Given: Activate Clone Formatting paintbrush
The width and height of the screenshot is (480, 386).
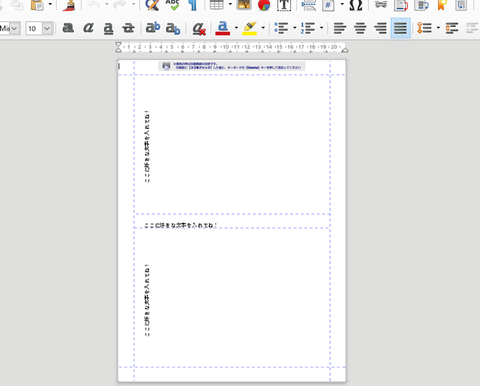Looking at the screenshot, I should click(69, 5).
